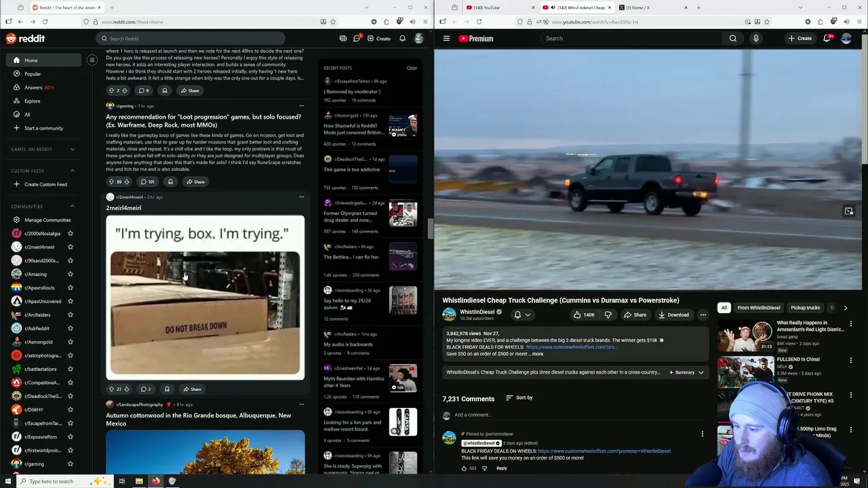Click the Reddit feed vertical scrollbar thumb
Screen dimensions: 868x488
point(430,229)
